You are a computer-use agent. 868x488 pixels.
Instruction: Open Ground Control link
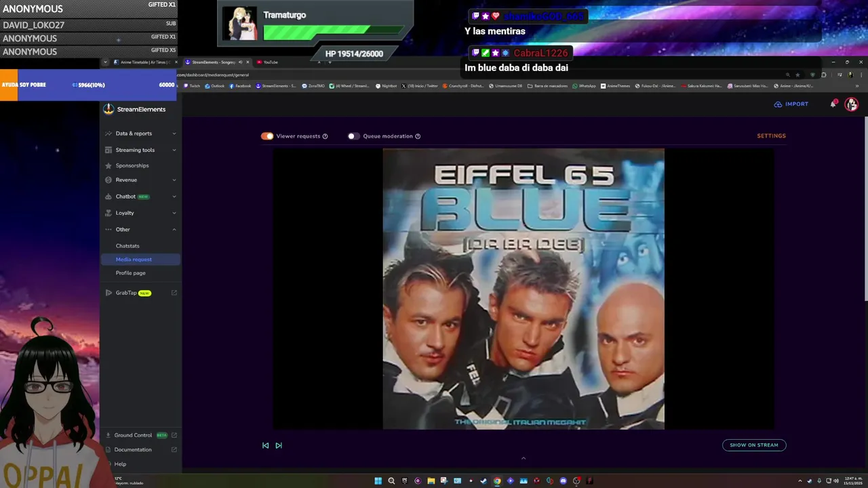click(x=133, y=435)
